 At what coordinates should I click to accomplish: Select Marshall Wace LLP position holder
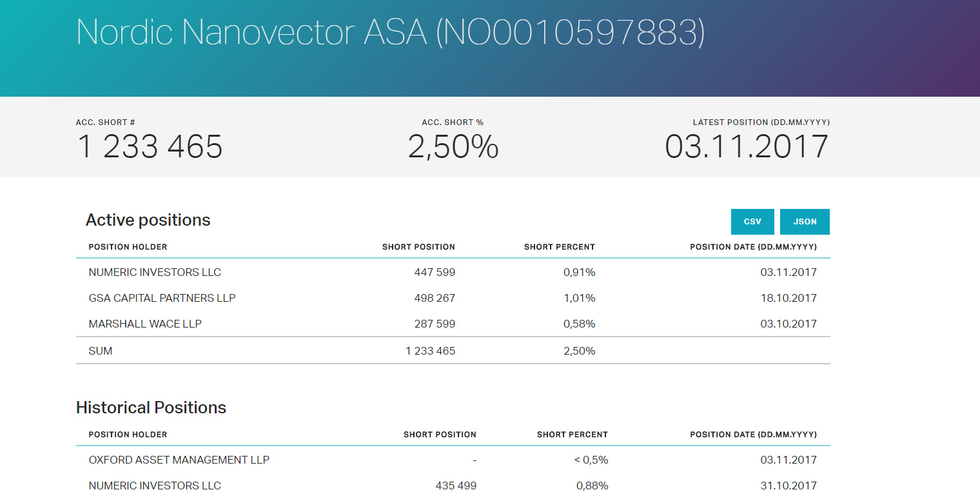145,324
